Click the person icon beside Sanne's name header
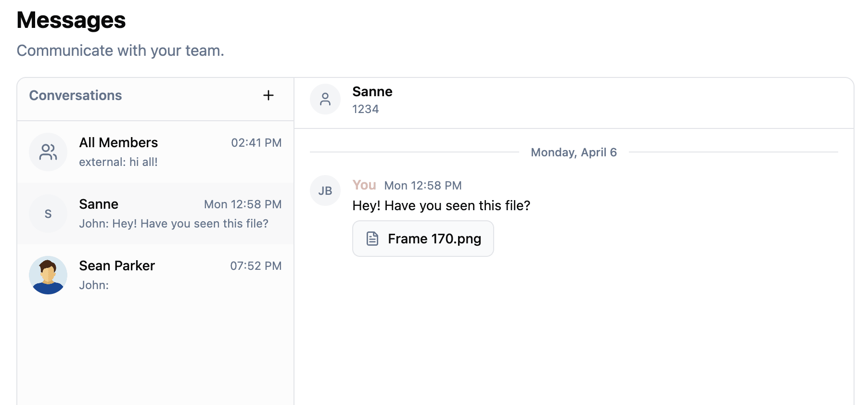The image size is (868, 405). click(x=325, y=99)
